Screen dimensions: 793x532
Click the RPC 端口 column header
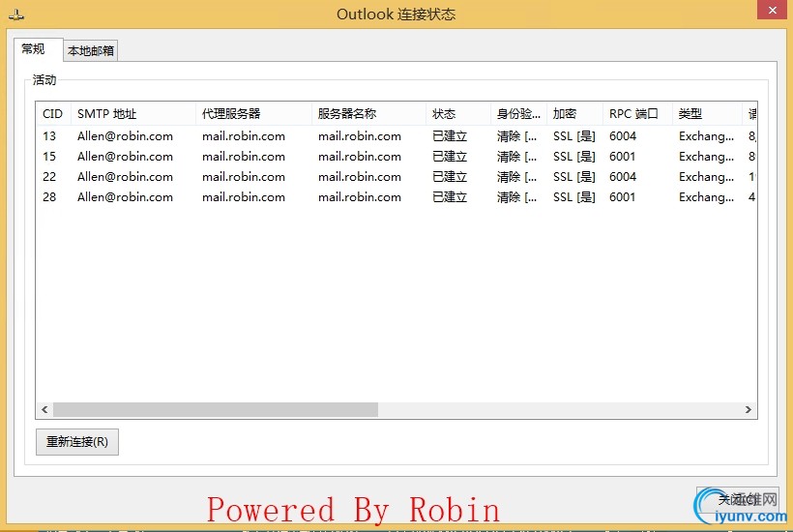point(637,114)
